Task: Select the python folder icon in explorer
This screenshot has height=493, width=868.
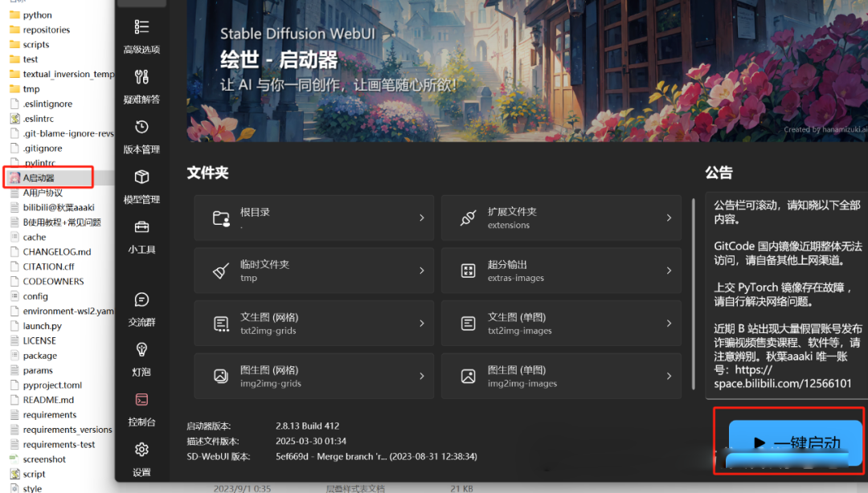Action: (15, 15)
